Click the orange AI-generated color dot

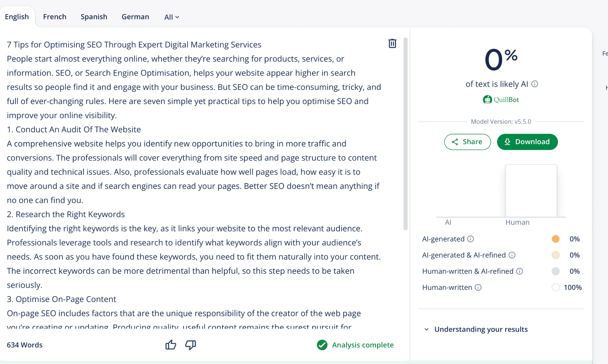(x=555, y=239)
